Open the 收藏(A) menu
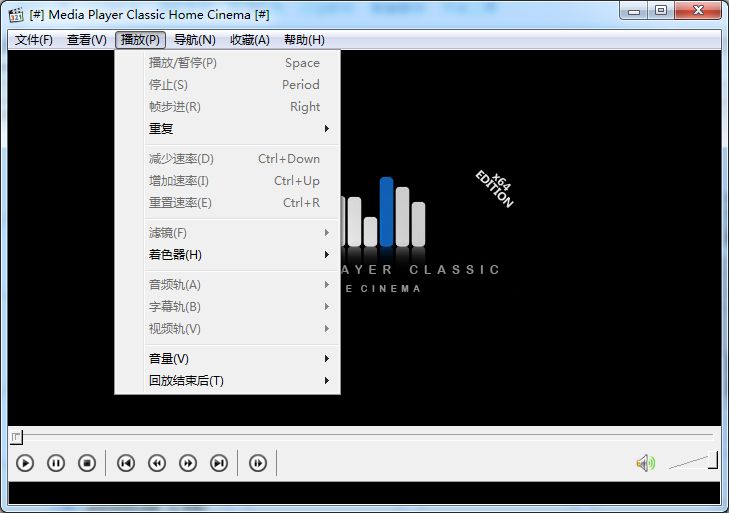 [250, 40]
